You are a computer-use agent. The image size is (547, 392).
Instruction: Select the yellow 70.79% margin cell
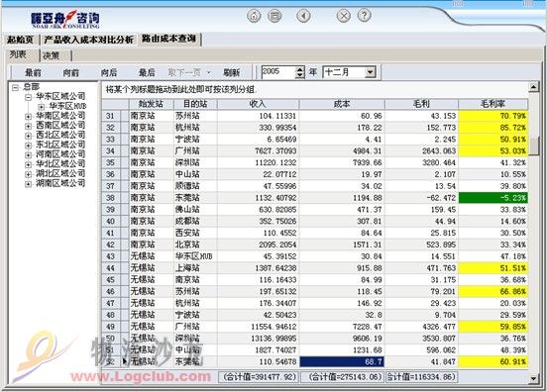492,116
